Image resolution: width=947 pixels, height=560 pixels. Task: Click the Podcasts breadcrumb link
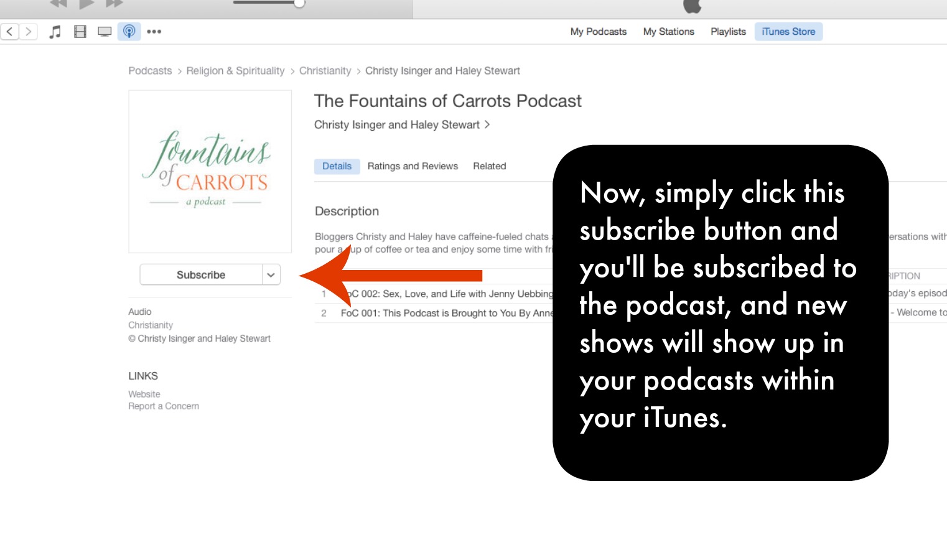click(150, 71)
